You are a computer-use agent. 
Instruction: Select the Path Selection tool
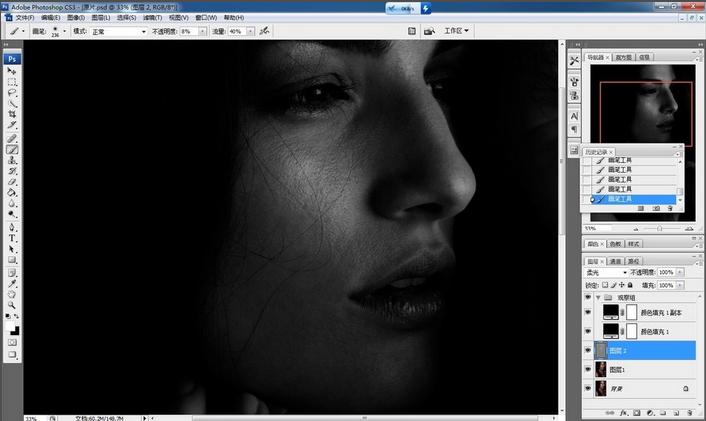click(x=12, y=249)
